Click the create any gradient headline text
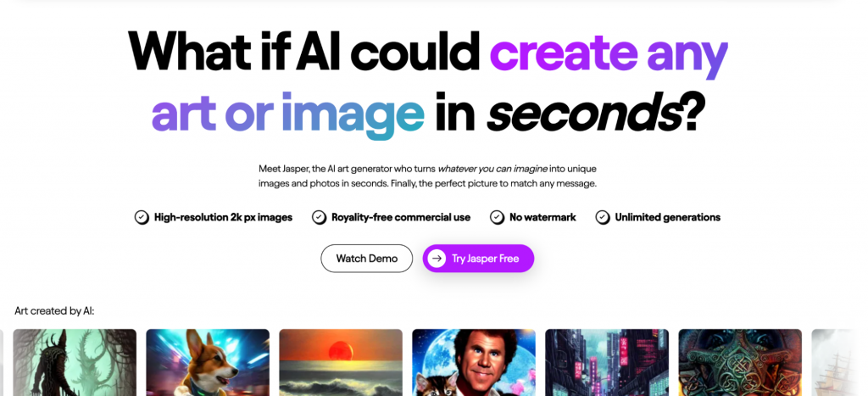This screenshot has width=868, height=396. click(609, 53)
